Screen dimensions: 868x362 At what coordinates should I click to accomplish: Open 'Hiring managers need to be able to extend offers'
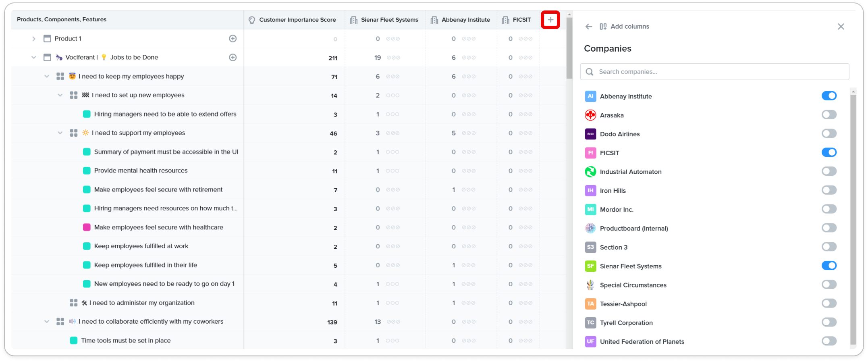[165, 114]
